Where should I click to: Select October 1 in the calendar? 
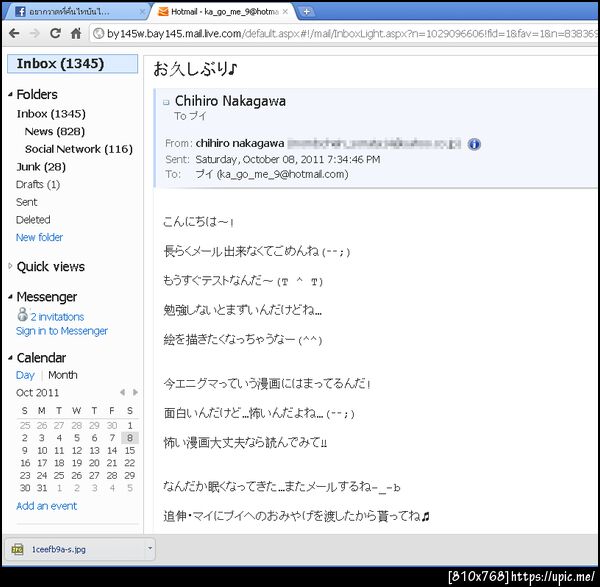pos(130,426)
